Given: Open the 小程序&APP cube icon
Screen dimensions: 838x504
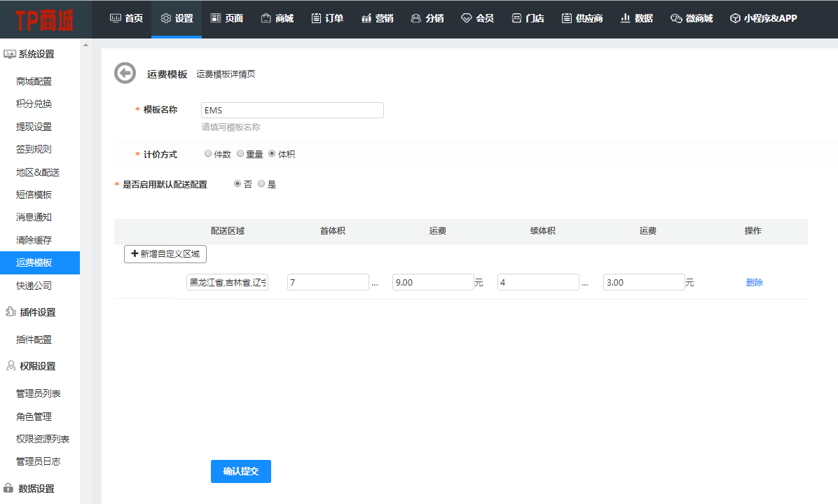Looking at the screenshot, I should point(735,19).
